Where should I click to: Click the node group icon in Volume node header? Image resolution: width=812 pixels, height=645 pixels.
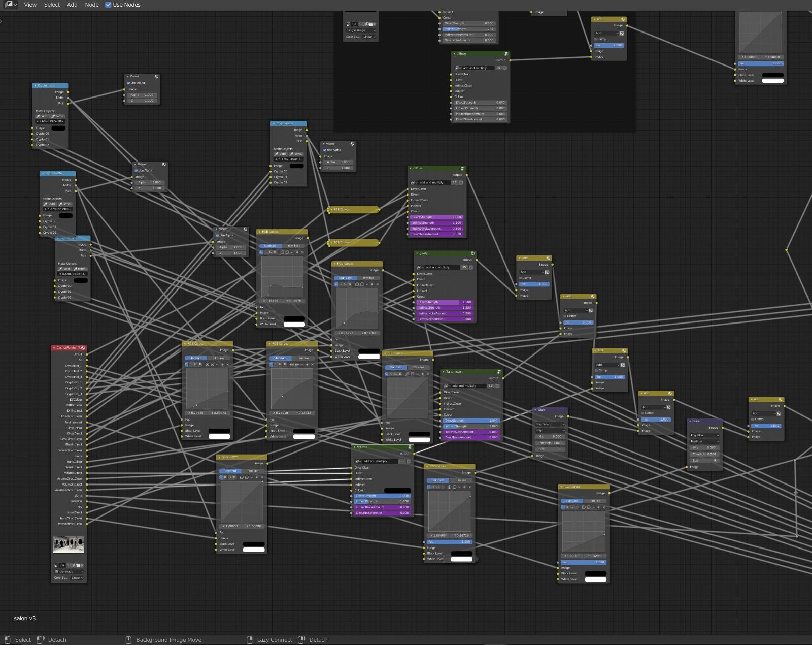410,447
